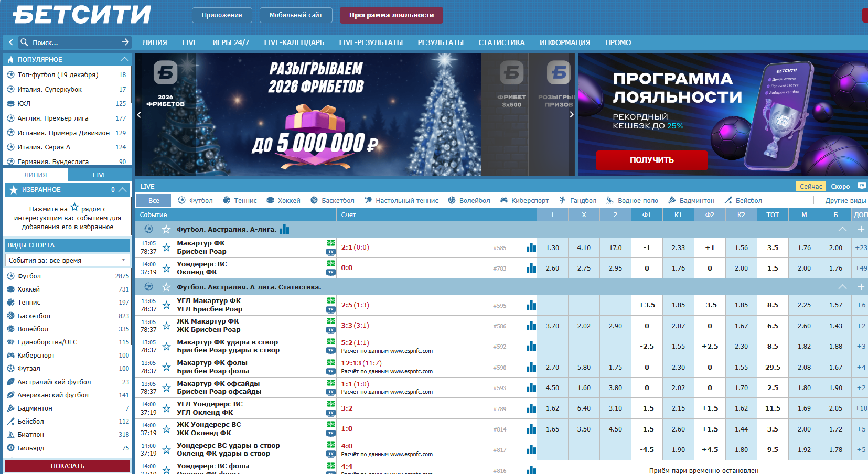This screenshot has height=474, width=868.
Task: Star the А-лига Статистика league header
Action: [166, 287]
